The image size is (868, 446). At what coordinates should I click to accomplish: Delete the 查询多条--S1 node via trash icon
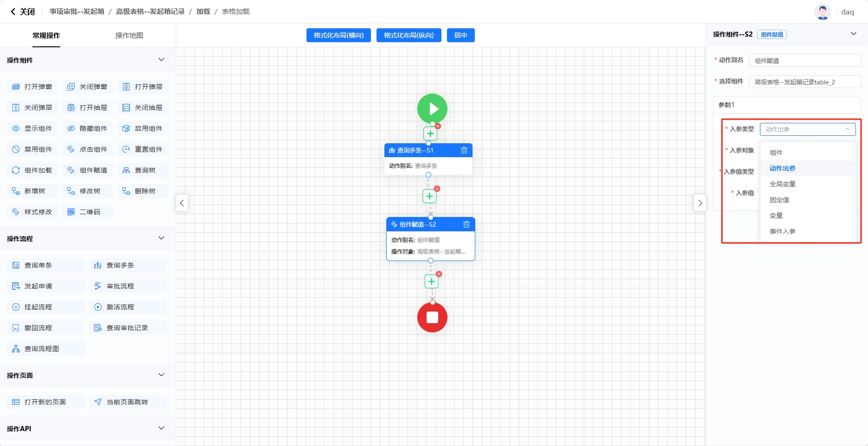pos(464,150)
